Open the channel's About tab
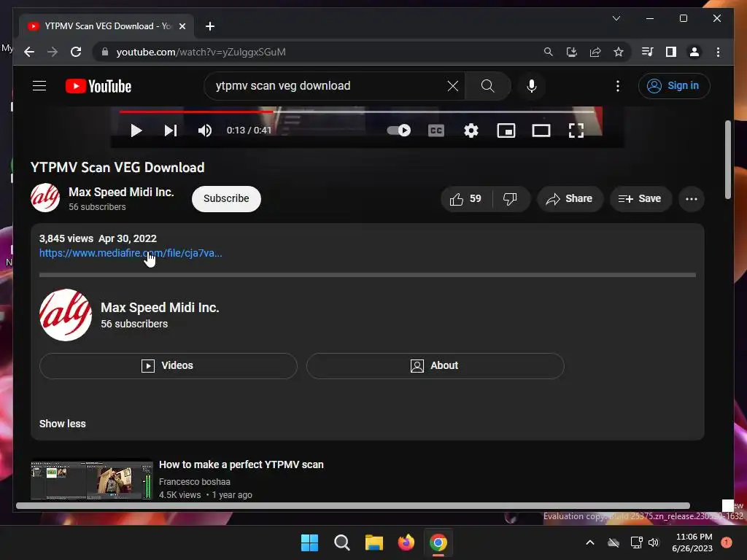Viewport: 747px width, 560px height. click(435, 366)
